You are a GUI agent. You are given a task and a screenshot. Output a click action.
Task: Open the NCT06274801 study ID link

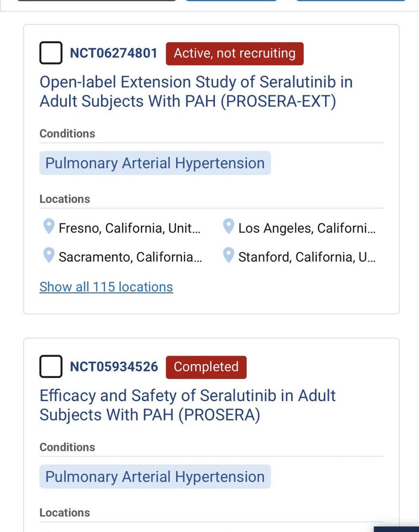114,53
